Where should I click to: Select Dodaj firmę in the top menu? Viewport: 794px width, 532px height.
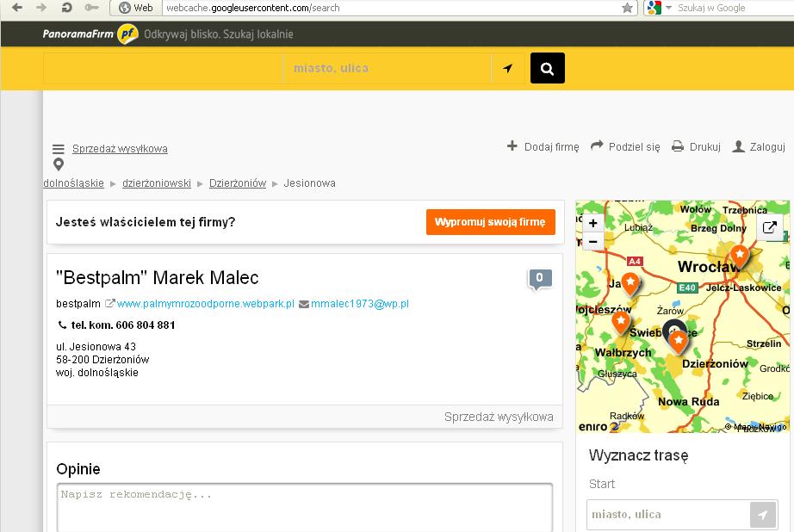pyautogui.click(x=543, y=147)
